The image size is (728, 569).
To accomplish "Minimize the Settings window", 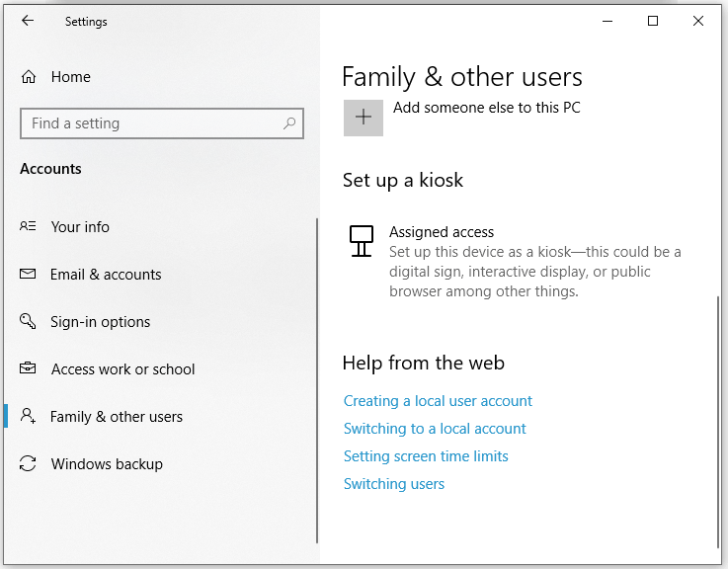I will (607, 21).
